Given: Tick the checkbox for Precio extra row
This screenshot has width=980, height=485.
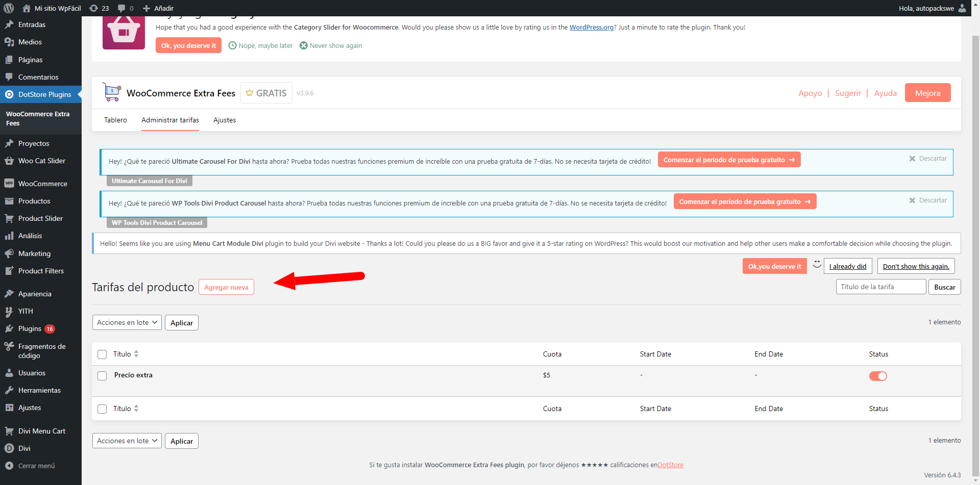Looking at the screenshot, I should click(102, 376).
